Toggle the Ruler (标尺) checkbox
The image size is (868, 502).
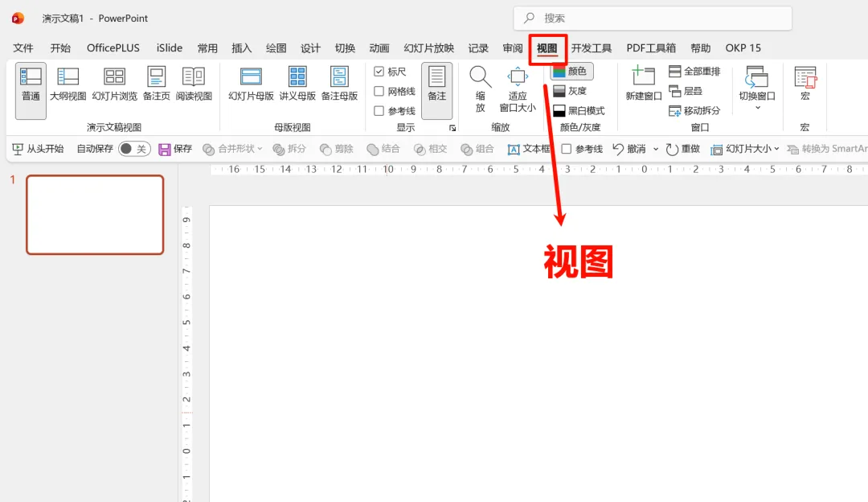point(379,72)
